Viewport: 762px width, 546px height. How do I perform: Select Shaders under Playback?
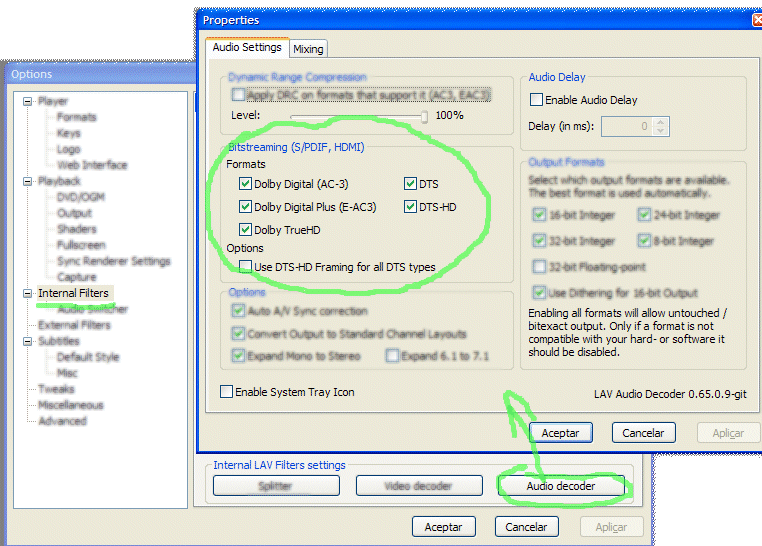[77, 229]
